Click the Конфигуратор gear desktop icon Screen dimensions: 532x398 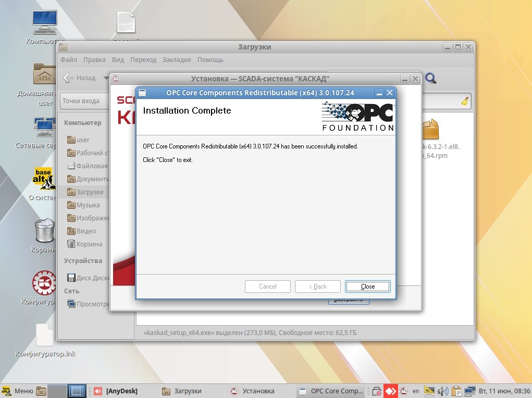[x=44, y=283]
